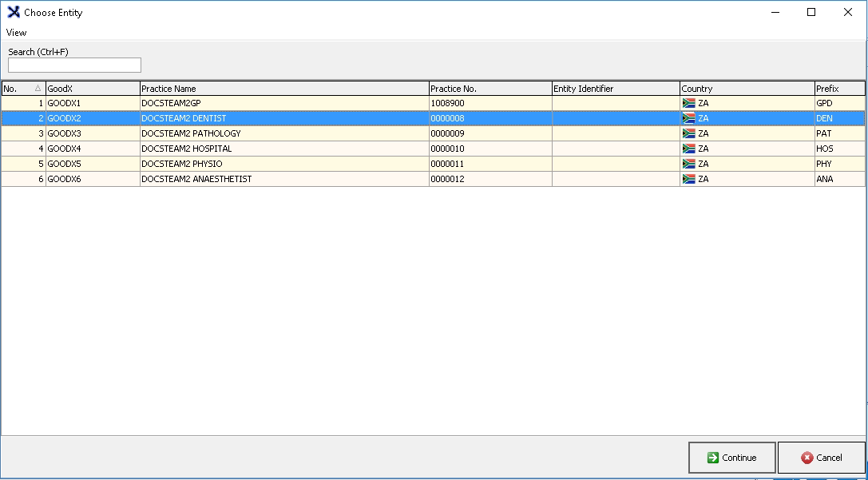
Task: Maximize the Choose Entity window
Action: pos(811,12)
